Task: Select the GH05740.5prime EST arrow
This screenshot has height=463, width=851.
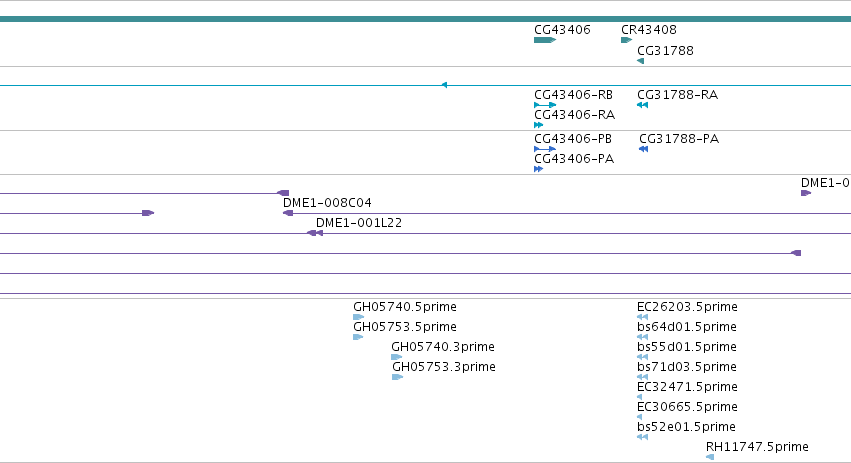Action: tap(358, 317)
